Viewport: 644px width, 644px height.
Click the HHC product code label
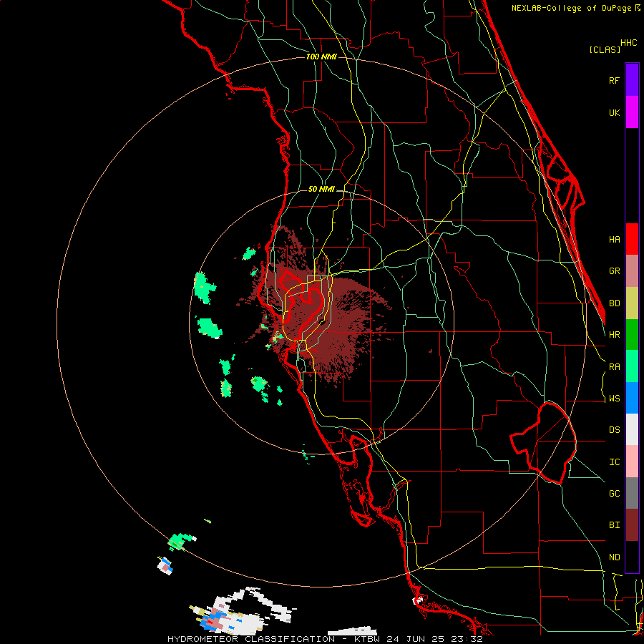[x=629, y=43]
